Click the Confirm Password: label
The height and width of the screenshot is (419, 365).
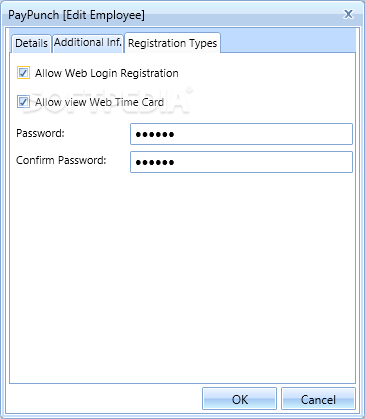tap(61, 160)
